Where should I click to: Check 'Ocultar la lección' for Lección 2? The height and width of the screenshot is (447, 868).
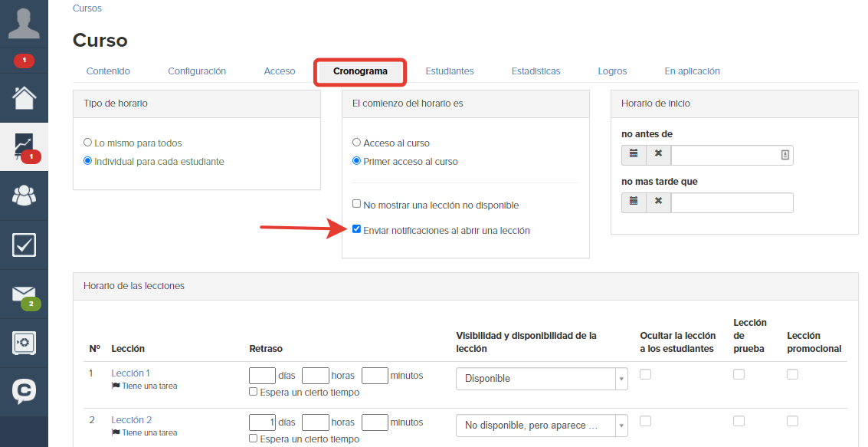tap(645, 421)
